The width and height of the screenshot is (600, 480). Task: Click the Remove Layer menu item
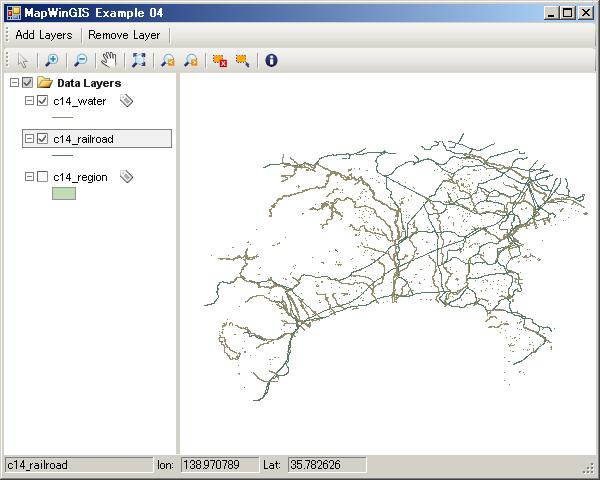click(124, 35)
